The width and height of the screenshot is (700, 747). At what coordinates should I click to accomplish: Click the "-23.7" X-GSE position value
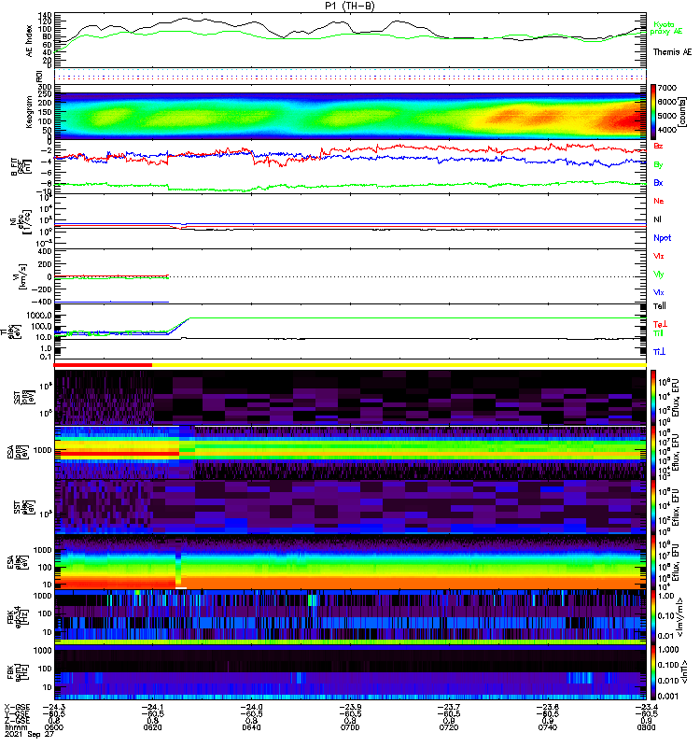point(449,707)
